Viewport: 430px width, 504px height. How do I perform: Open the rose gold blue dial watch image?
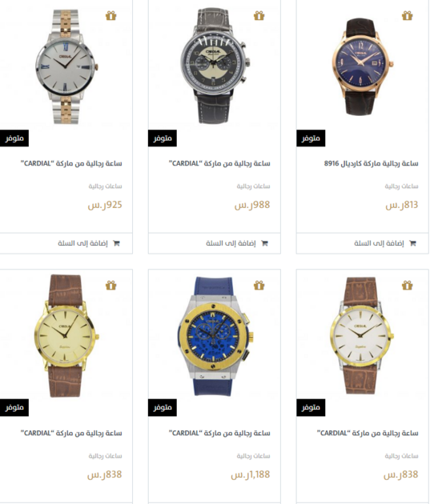(x=363, y=67)
